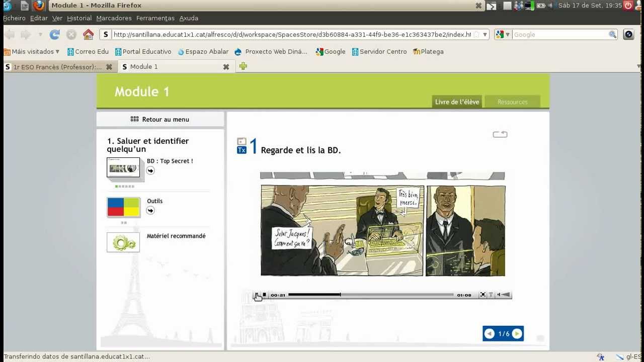Open Servidor Centro bookmark
The height and width of the screenshot is (362, 644).
pyautogui.click(x=379, y=51)
